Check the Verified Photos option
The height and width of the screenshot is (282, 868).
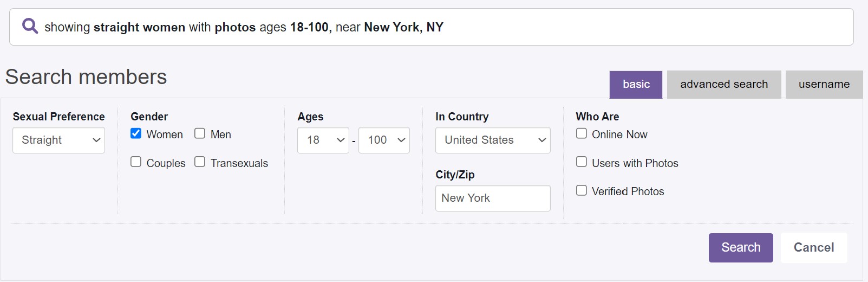point(582,190)
